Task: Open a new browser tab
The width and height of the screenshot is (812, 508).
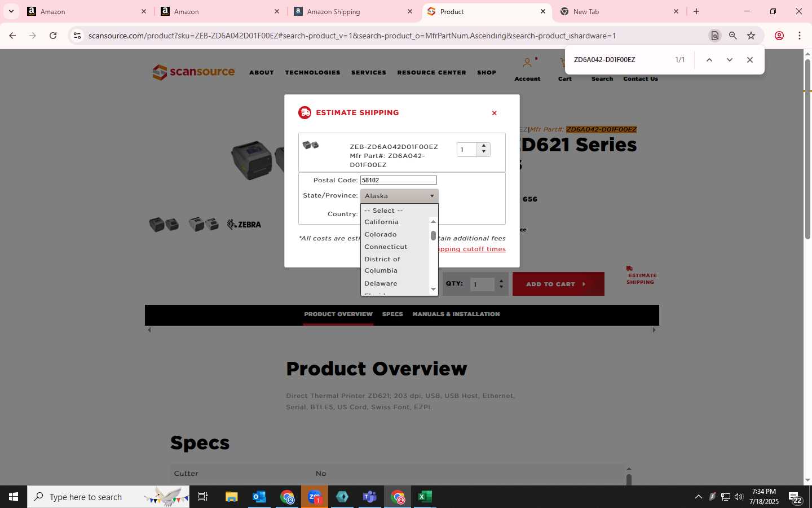Action: click(x=696, y=11)
